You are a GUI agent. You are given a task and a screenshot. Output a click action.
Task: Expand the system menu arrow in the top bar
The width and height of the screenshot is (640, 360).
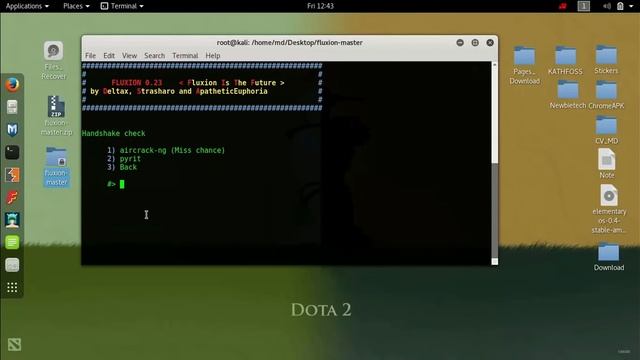[x=631, y=6]
